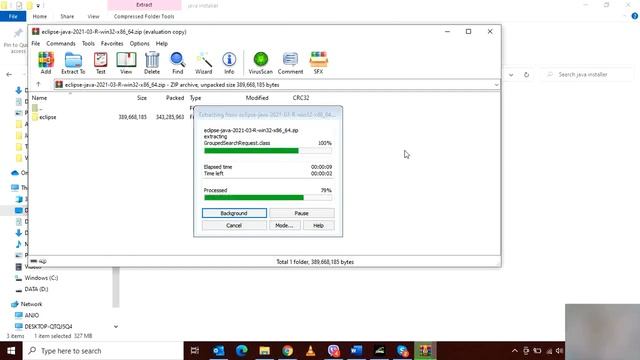Screen dimensions: 640x360
Task: Click the Extract contextual tab in Explorer
Action: tap(144, 5)
